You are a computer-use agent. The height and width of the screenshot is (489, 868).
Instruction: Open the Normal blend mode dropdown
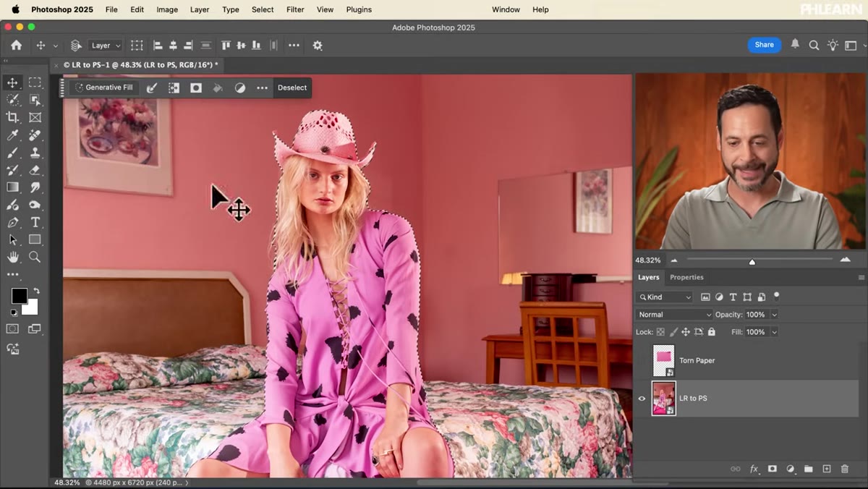tap(674, 315)
